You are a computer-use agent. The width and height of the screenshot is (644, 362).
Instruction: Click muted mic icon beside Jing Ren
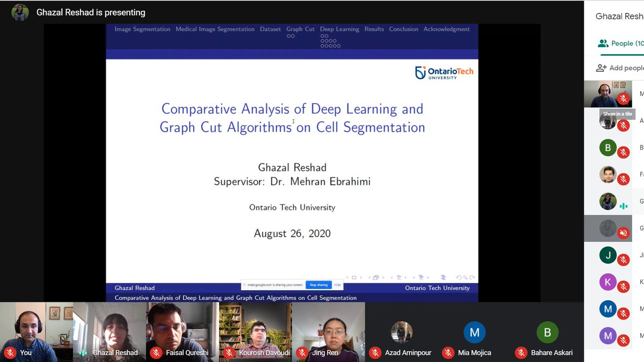(302, 352)
